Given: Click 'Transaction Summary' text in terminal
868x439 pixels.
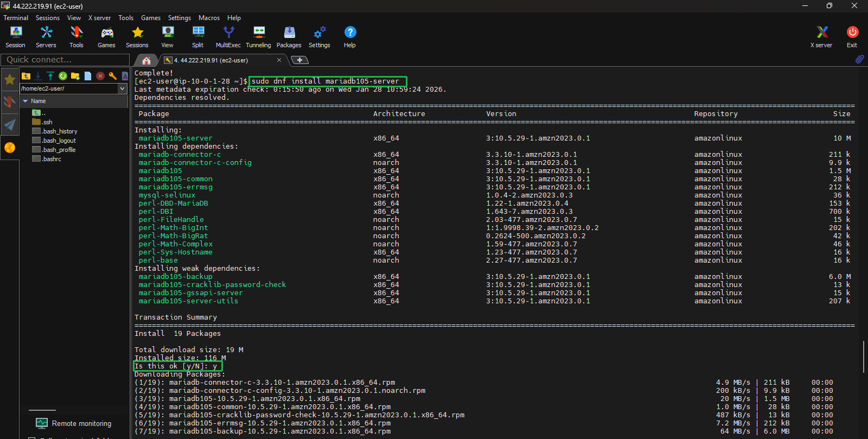Looking at the screenshot, I should pos(176,317).
